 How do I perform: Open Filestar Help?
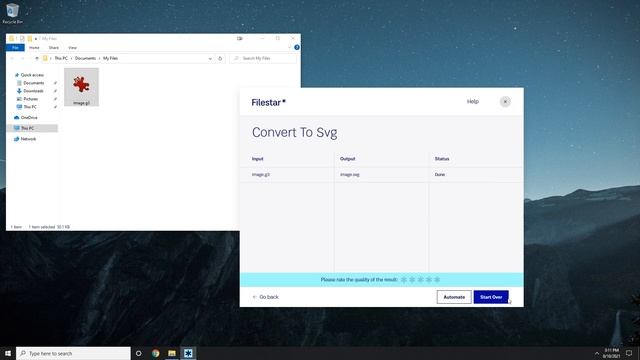tap(473, 101)
